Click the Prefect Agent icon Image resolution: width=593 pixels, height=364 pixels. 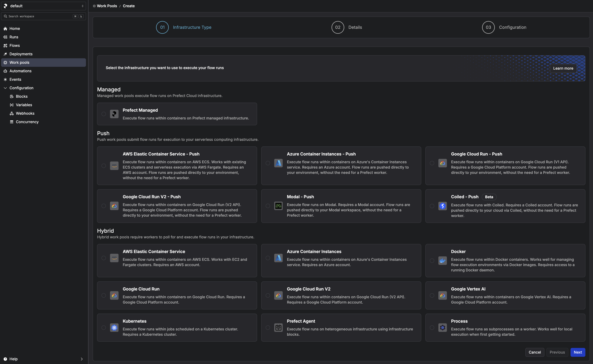point(278,327)
